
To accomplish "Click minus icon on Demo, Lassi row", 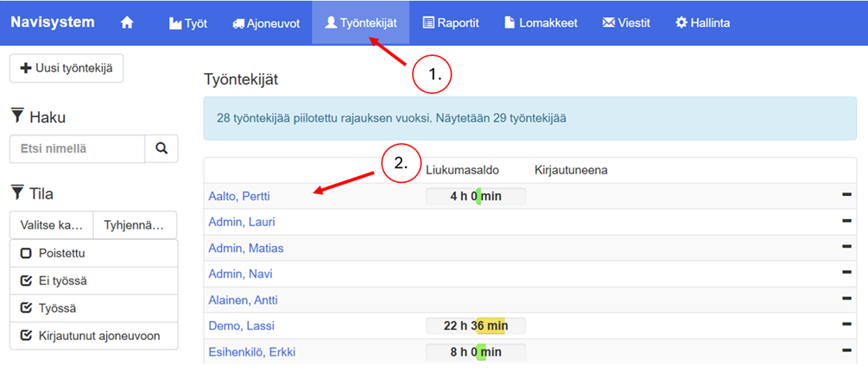I will pos(846,325).
